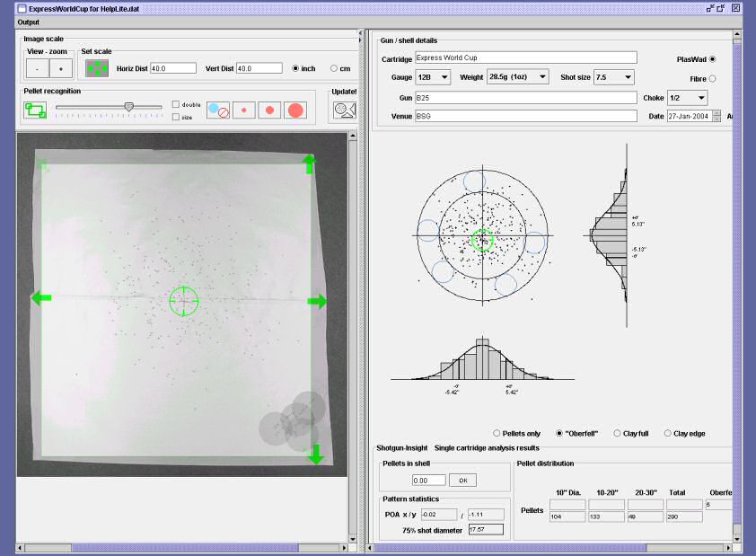
Task: Click the green pellet recognition region icon
Action: (35, 110)
